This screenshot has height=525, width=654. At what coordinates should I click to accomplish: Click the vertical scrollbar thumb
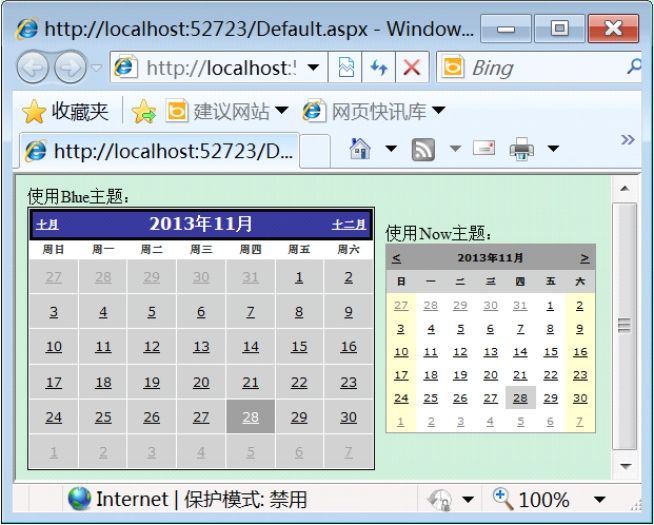click(624, 326)
